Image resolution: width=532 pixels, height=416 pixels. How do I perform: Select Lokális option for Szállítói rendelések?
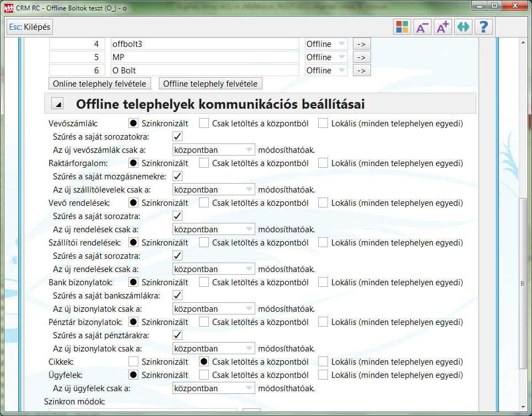click(x=323, y=242)
